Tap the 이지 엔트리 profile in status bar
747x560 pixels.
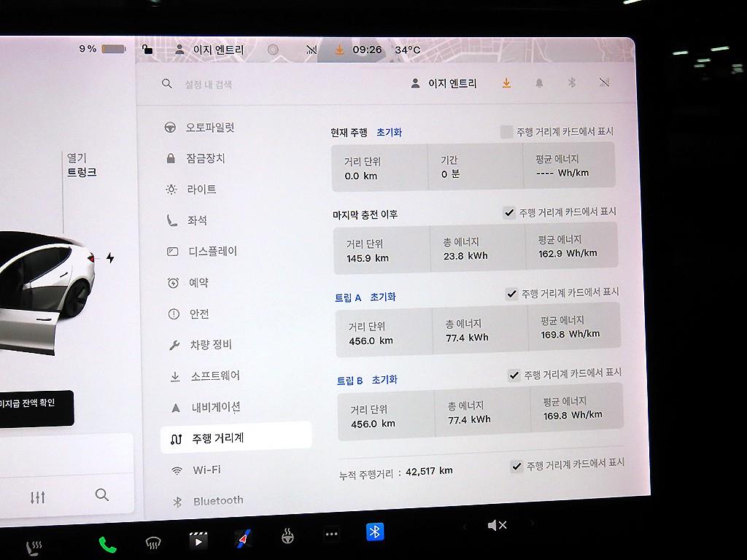tap(209, 50)
